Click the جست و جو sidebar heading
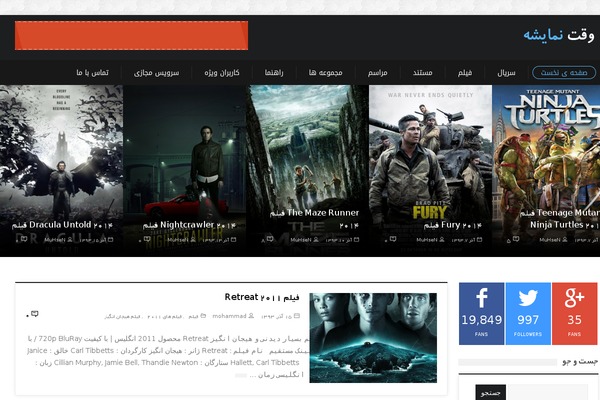 pyautogui.click(x=580, y=361)
